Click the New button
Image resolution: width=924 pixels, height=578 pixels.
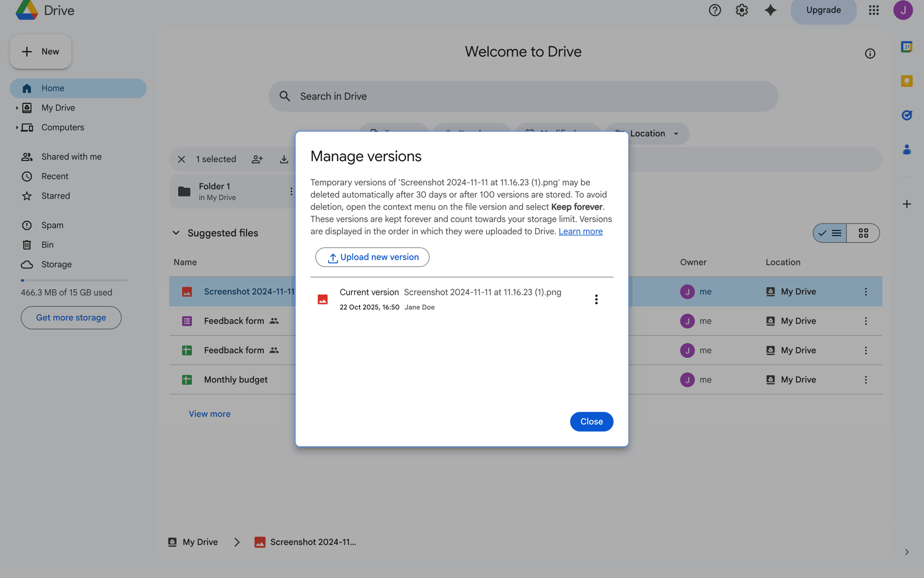41,52
